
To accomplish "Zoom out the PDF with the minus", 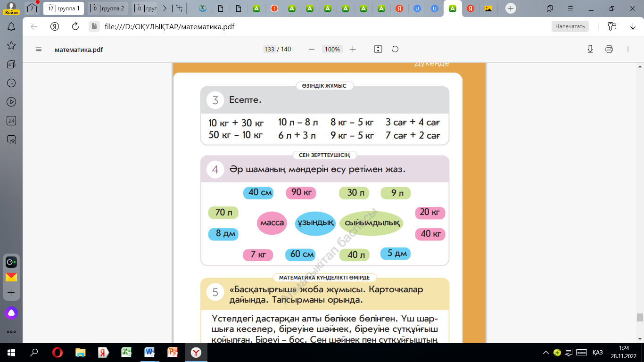I will click(312, 49).
